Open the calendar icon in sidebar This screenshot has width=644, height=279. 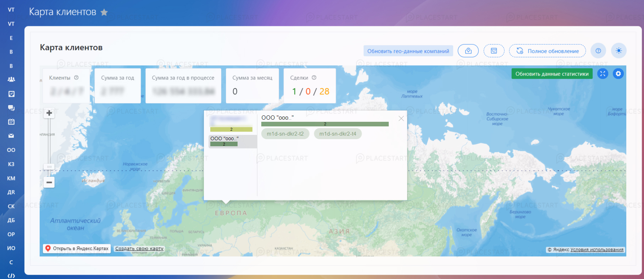pyautogui.click(x=11, y=122)
